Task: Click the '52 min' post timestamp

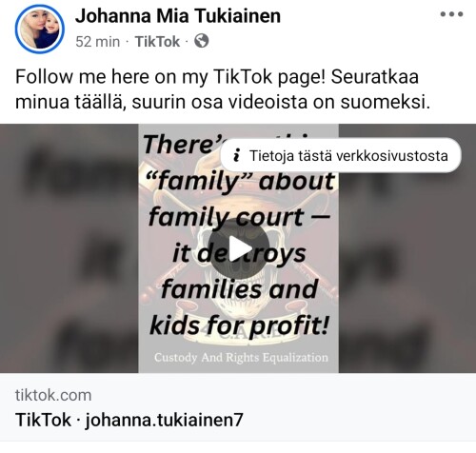Action: tap(98, 42)
